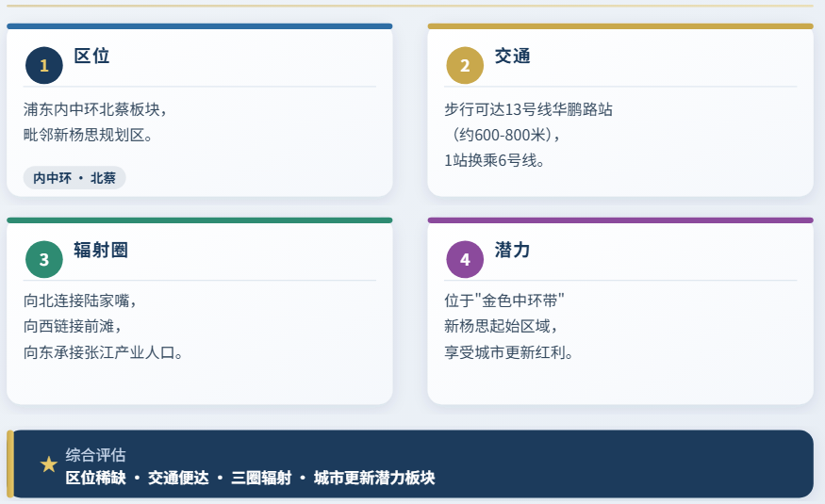Screen dimensions: 825x504
Task: Click the text 向西链接前滩,
Action: [73, 326]
